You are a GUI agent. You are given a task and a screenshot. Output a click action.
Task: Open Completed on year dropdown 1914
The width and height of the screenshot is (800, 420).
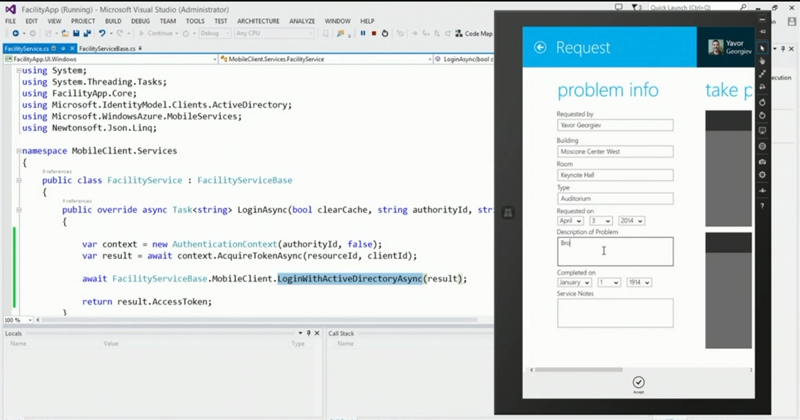click(x=639, y=282)
